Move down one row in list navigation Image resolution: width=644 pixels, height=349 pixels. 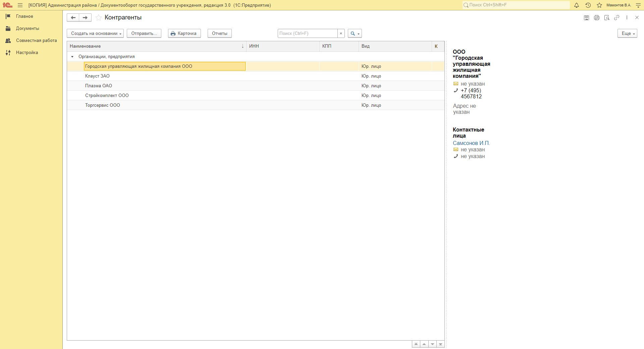coord(432,344)
